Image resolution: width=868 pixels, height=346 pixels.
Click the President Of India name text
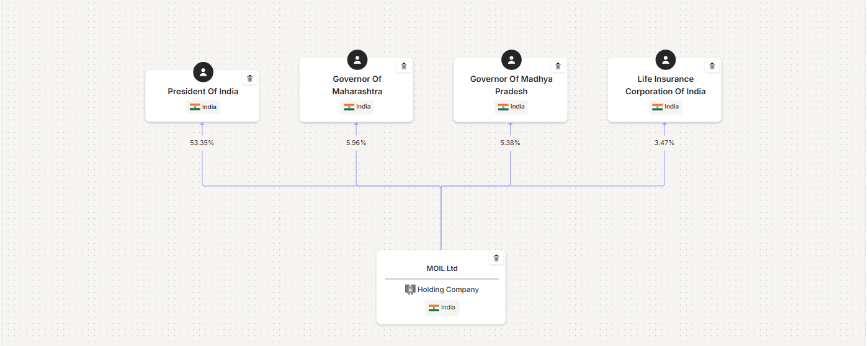click(203, 92)
